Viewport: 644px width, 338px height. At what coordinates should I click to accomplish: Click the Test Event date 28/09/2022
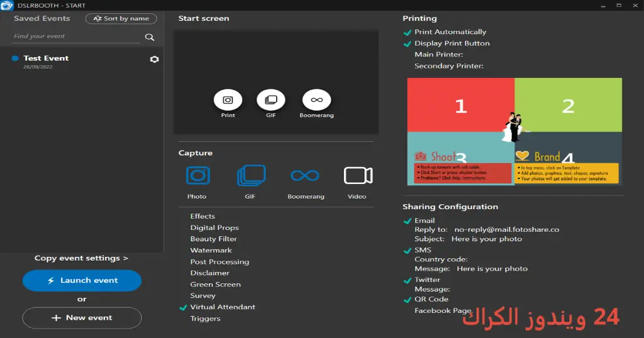tap(38, 67)
